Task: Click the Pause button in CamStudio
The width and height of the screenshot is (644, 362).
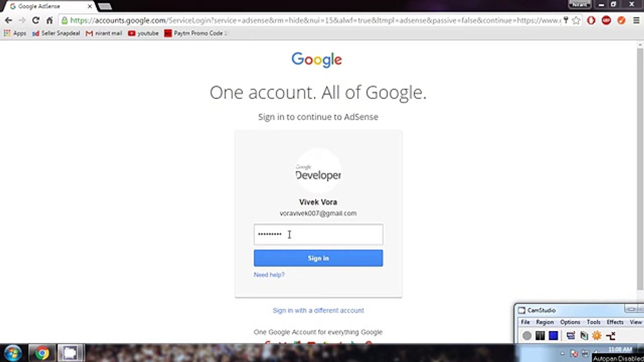Action: click(x=540, y=336)
